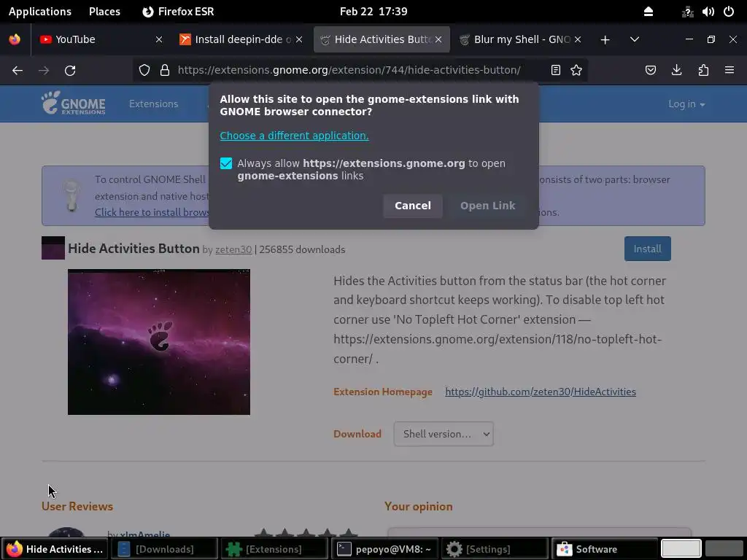
Task: Open the Extensions link in site header
Action: 153,104
